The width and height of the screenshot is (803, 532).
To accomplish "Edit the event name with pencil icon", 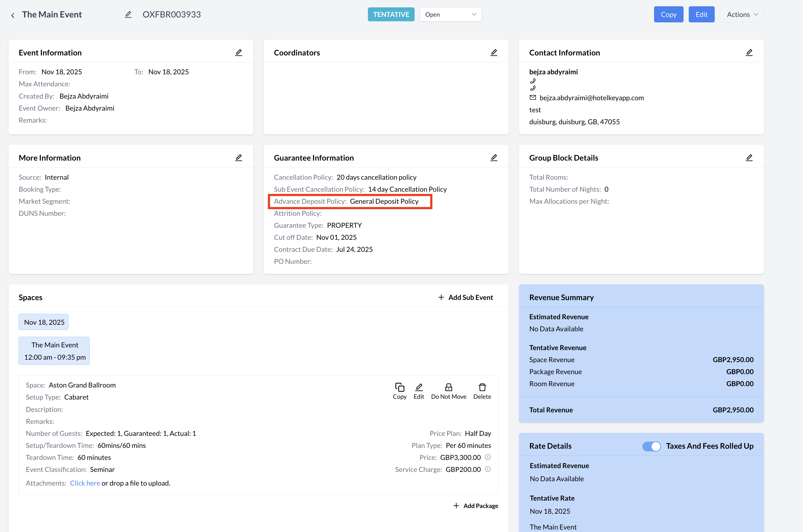I will click(128, 14).
